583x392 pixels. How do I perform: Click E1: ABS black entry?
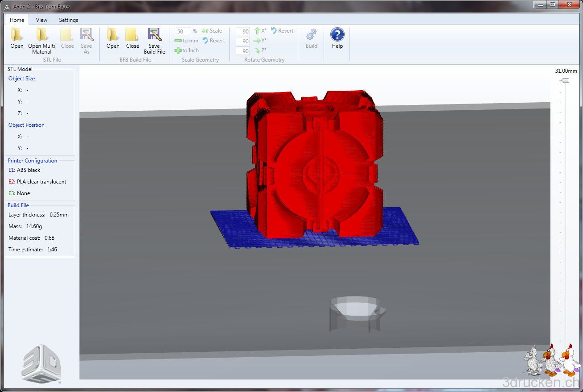(25, 170)
